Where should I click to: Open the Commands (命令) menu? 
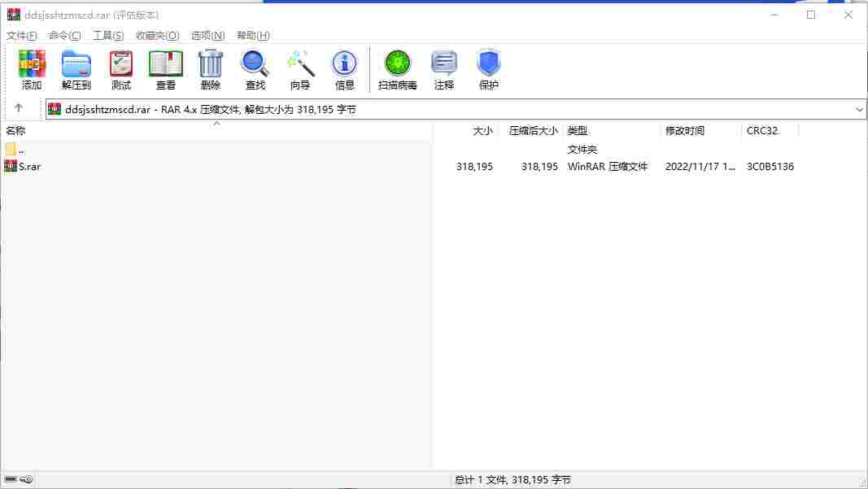[64, 36]
